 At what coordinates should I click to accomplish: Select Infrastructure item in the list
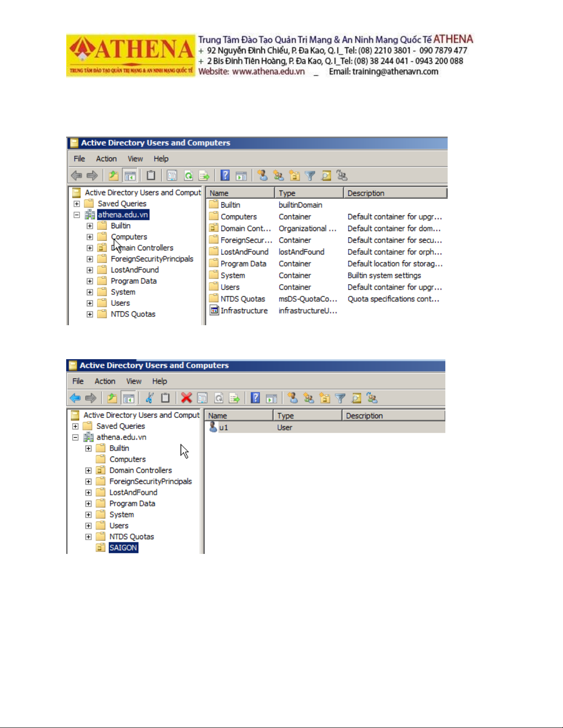tap(244, 311)
